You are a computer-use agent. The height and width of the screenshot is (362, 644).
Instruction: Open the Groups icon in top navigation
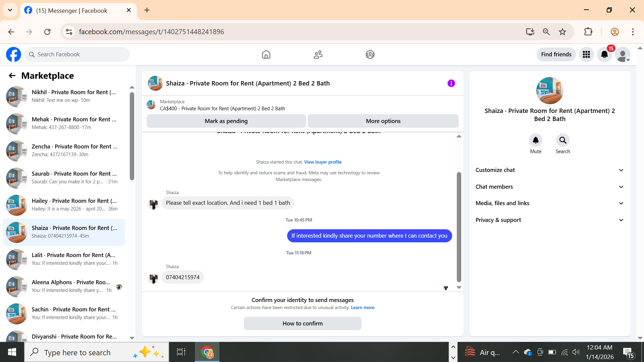pos(370,54)
